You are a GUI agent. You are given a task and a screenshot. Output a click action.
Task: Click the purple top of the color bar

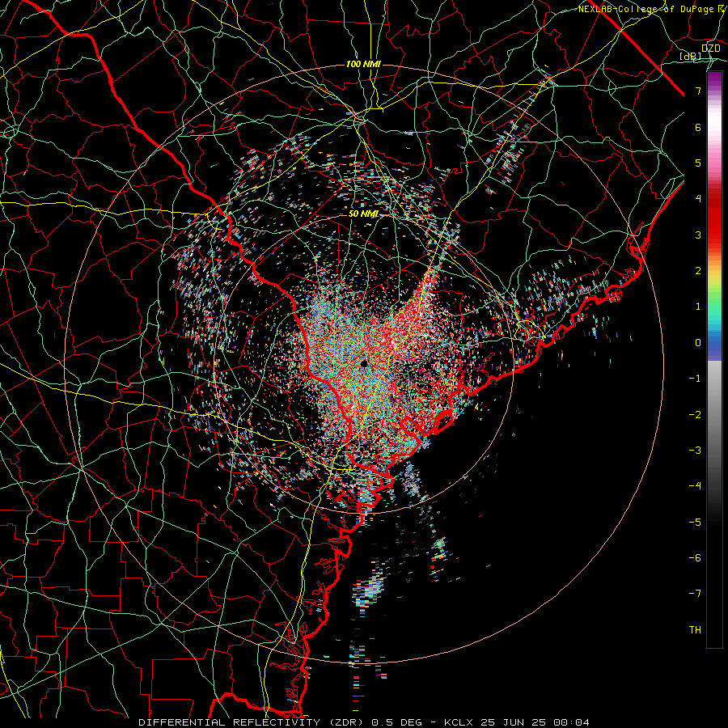point(714,79)
